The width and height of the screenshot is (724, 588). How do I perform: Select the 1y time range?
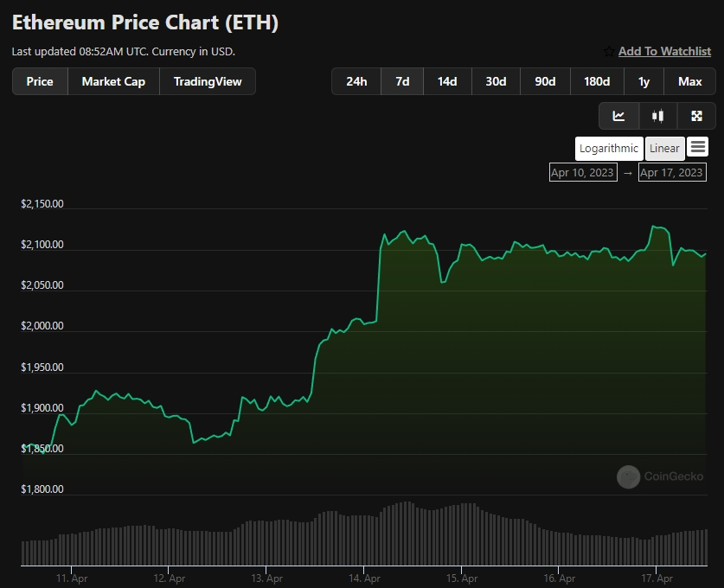point(644,81)
